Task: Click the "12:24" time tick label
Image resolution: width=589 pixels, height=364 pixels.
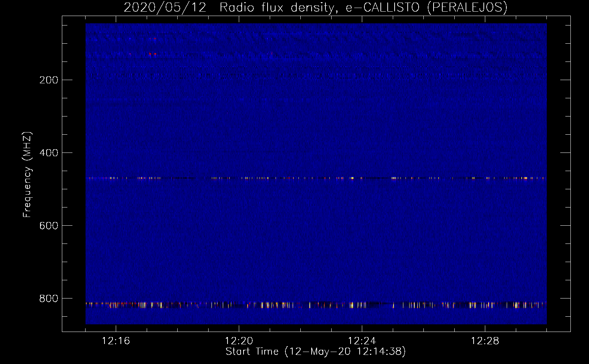Action: tap(362, 341)
